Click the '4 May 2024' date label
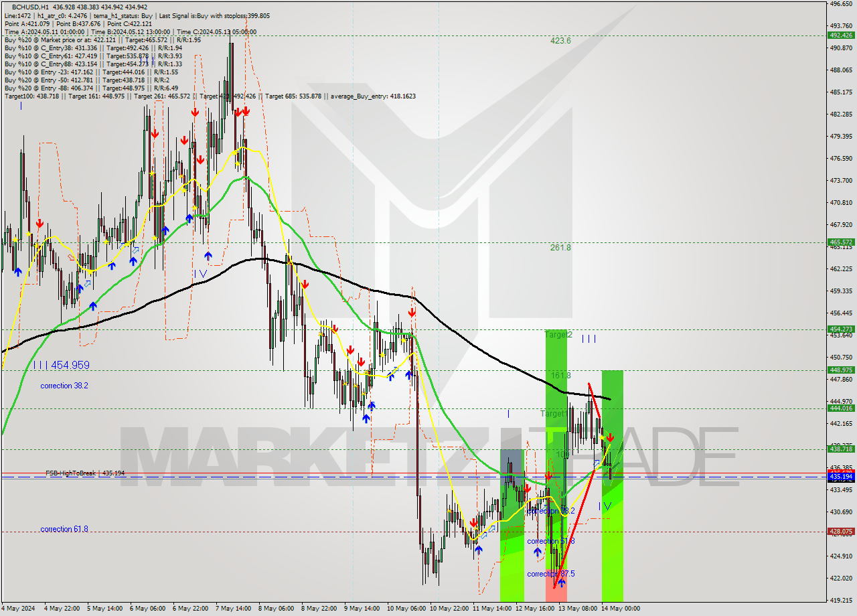Image resolution: width=857 pixels, height=616 pixels. [x=19, y=609]
